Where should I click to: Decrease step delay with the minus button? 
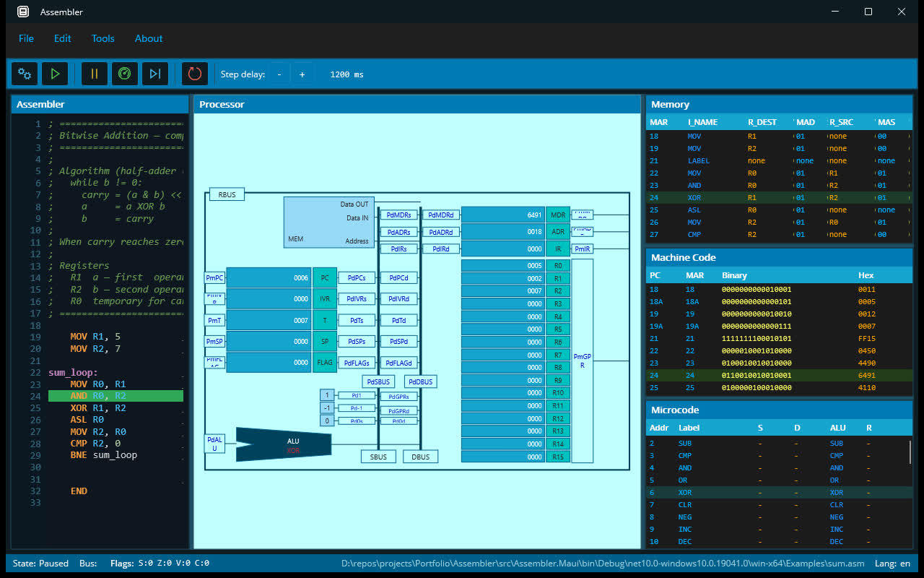[x=279, y=74]
